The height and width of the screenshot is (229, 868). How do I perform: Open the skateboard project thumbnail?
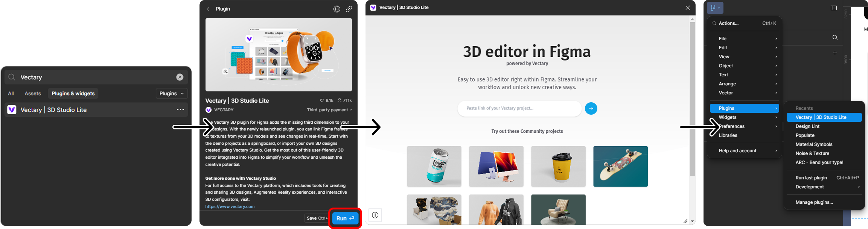pyautogui.click(x=620, y=166)
